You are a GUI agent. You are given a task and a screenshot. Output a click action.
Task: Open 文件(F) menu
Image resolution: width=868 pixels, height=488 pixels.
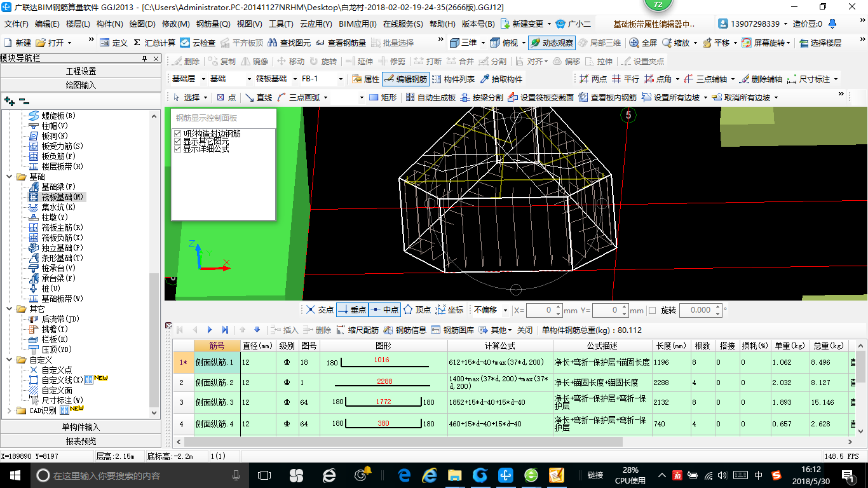[x=17, y=24]
